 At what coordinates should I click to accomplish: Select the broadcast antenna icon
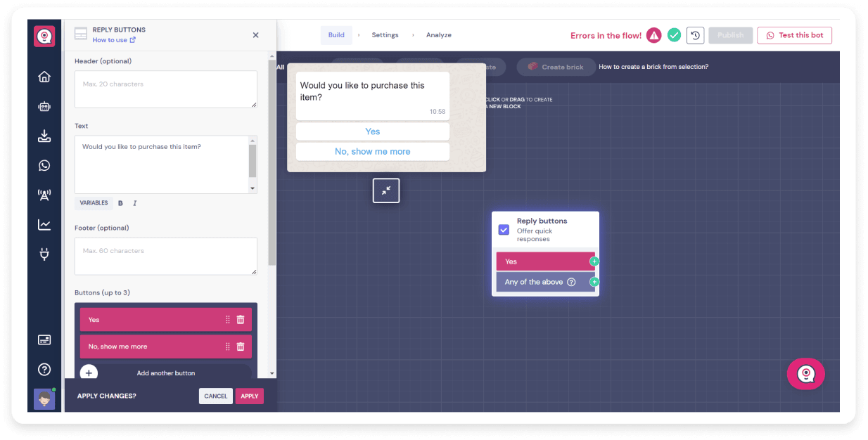pyautogui.click(x=44, y=195)
